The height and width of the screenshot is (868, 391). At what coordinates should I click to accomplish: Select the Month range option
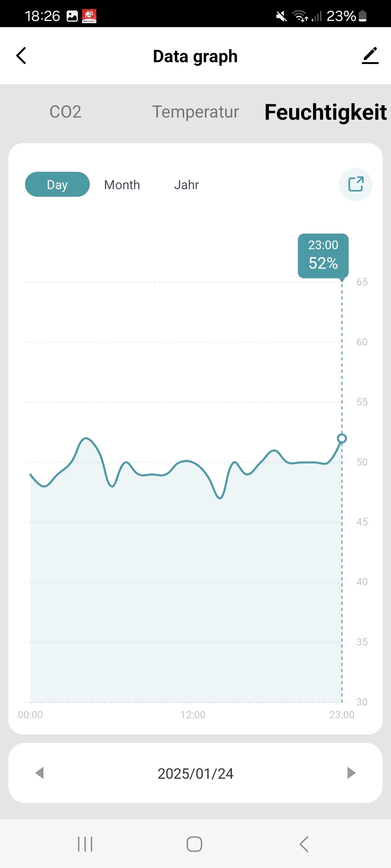click(122, 185)
